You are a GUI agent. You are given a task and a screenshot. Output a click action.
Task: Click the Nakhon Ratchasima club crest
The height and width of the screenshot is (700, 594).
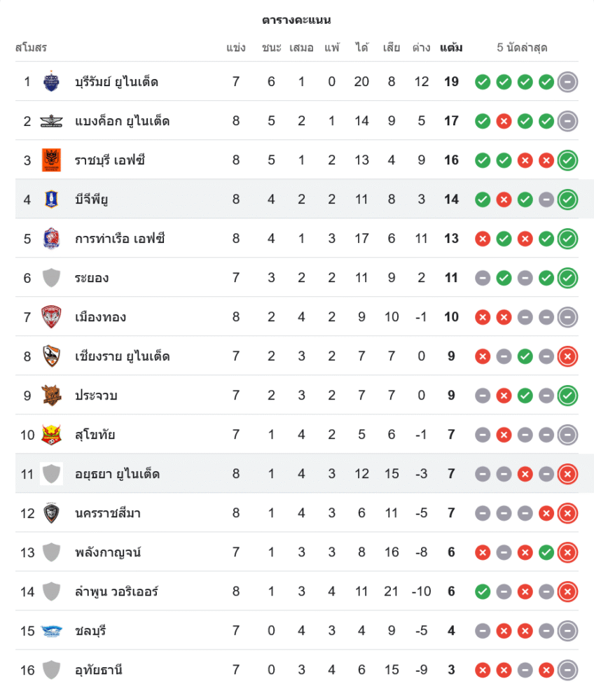tap(51, 513)
